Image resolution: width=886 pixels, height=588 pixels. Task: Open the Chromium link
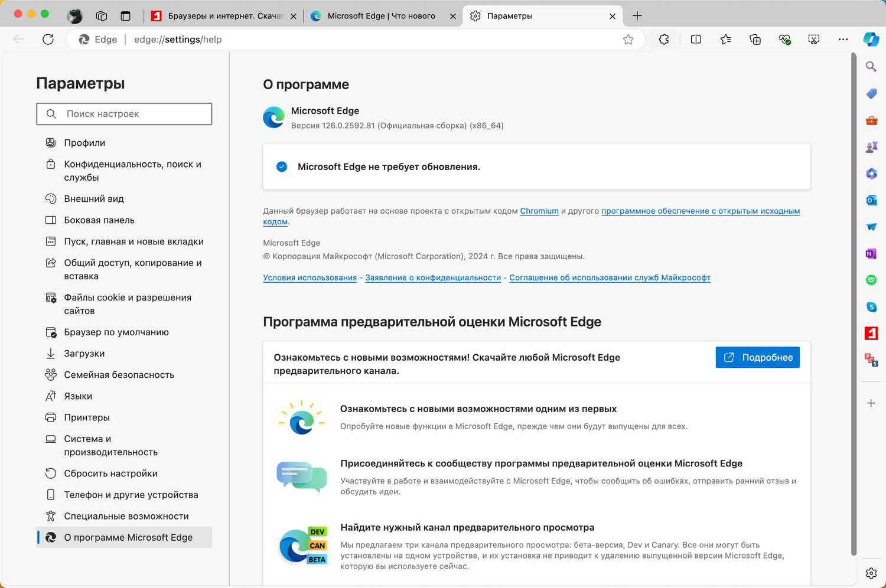(x=539, y=211)
